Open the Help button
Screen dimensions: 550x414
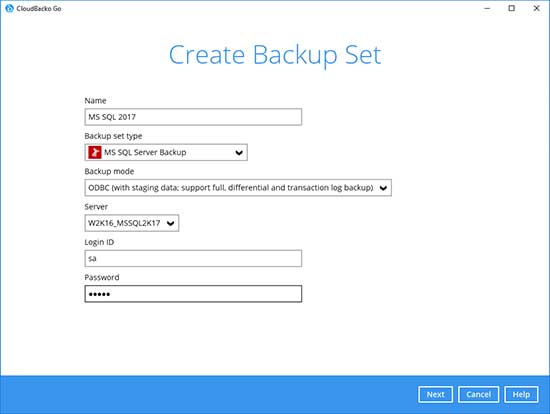tap(521, 394)
